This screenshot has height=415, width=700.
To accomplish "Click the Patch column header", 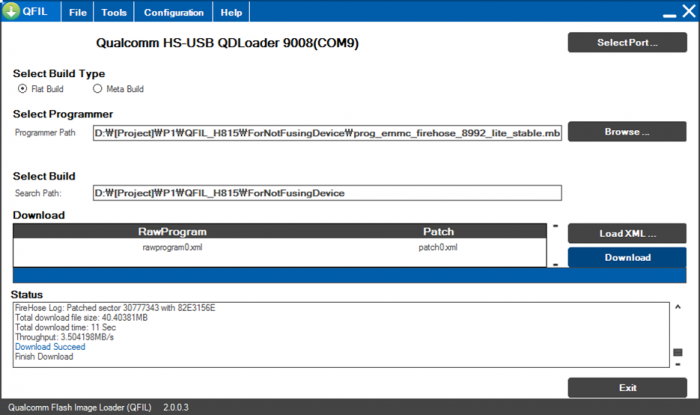I will pos(438,232).
